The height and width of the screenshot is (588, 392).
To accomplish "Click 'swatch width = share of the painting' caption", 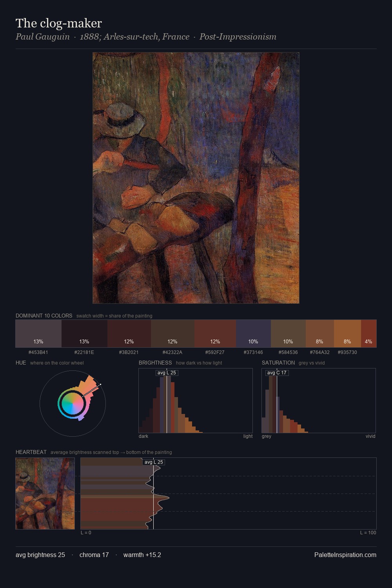I will tap(114, 316).
